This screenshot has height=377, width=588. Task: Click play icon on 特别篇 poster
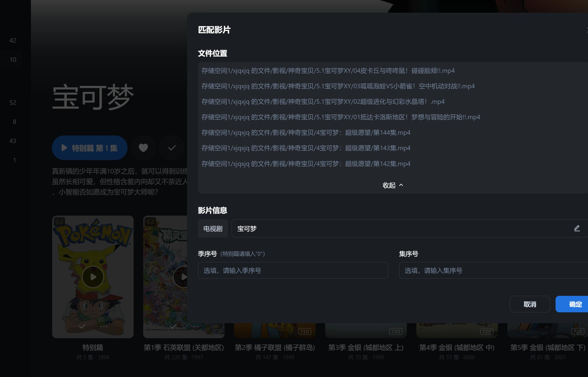point(93,277)
